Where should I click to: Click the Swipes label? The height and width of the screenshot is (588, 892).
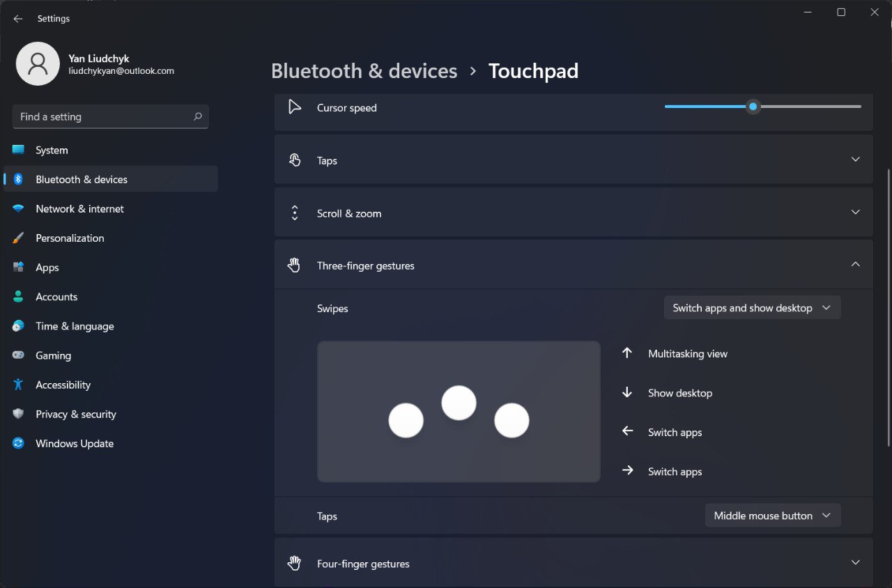(x=332, y=308)
